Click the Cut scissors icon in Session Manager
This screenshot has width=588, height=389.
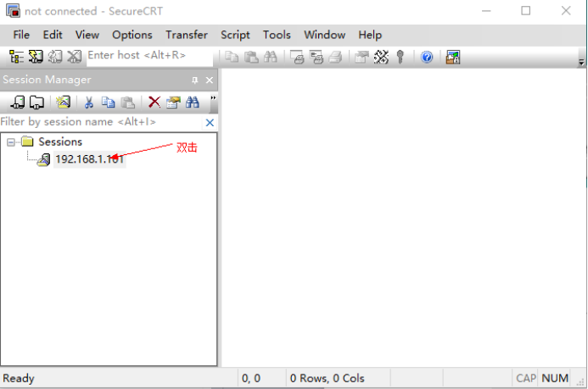[89, 103]
